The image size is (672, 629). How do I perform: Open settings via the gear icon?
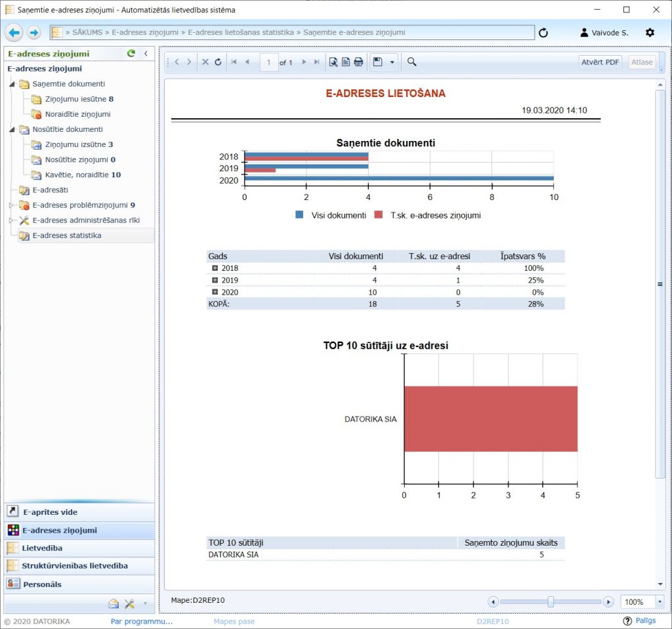point(650,32)
